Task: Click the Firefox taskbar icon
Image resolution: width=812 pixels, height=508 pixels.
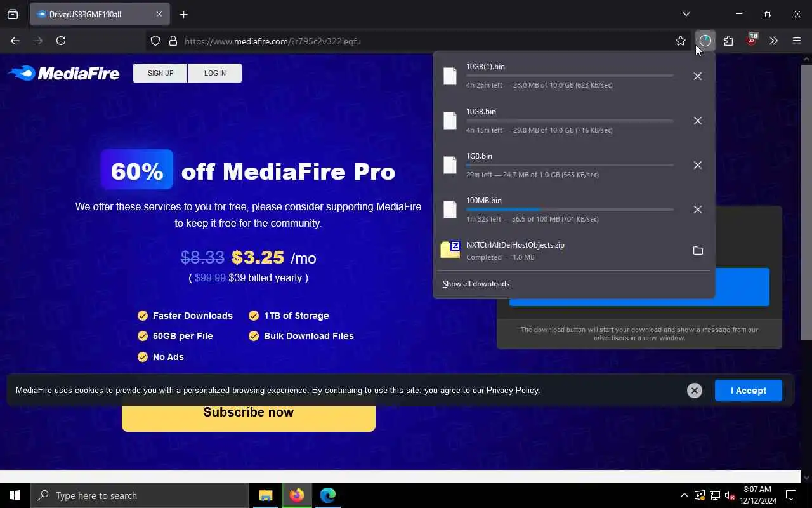Action: 297,495
